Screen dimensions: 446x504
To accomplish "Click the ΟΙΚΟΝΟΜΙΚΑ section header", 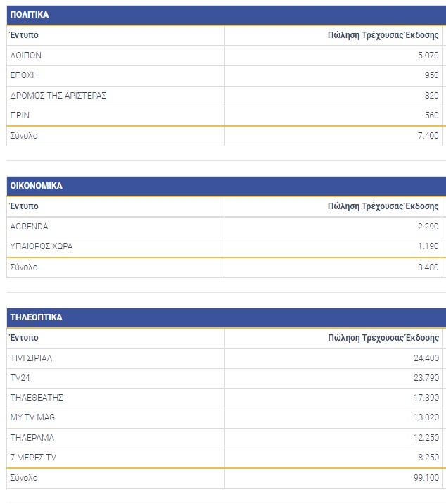I will pyautogui.click(x=37, y=186).
